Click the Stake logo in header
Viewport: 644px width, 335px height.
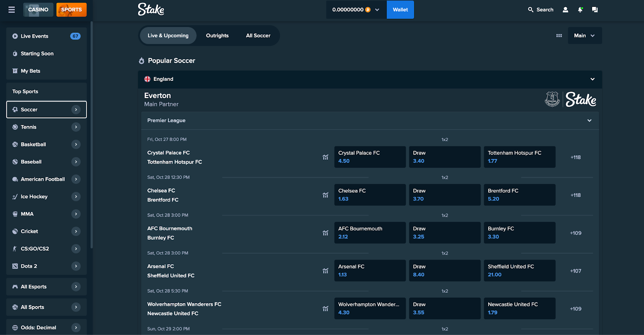151,9
